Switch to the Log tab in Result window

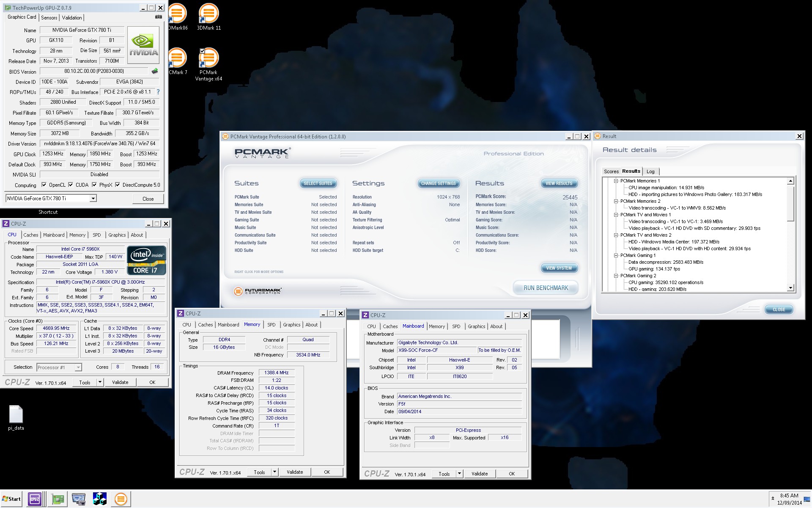click(650, 171)
